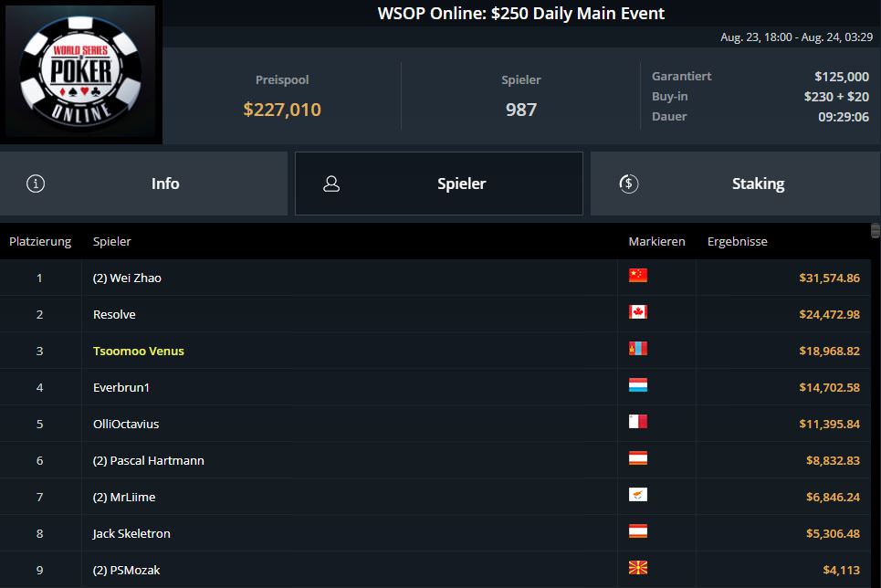The image size is (881, 588).
Task: Sort by Platzierung column header
Action: tap(40, 242)
